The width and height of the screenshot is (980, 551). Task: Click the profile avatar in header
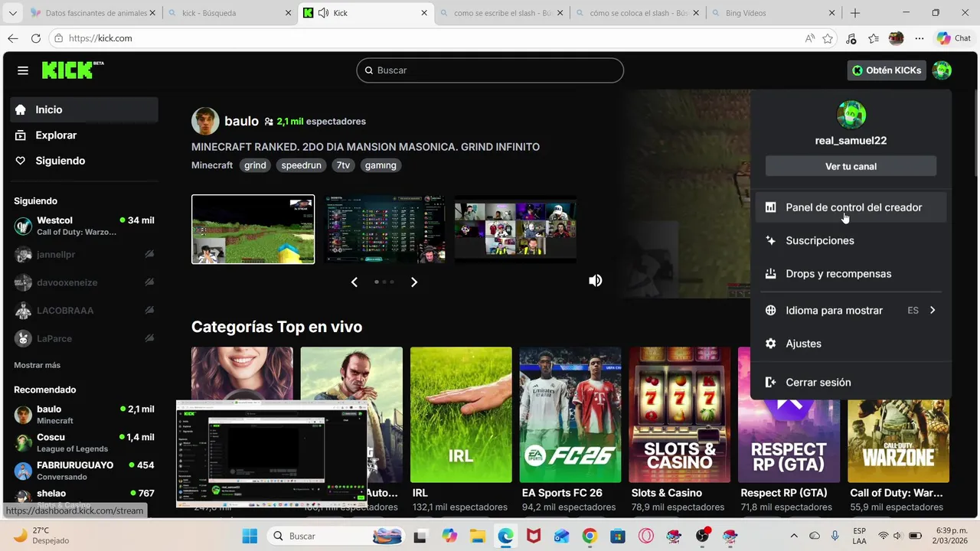(x=942, y=70)
